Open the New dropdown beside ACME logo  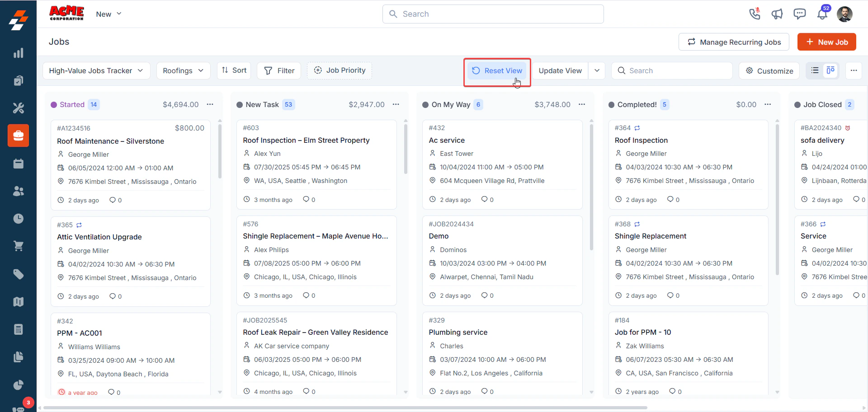point(108,14)
